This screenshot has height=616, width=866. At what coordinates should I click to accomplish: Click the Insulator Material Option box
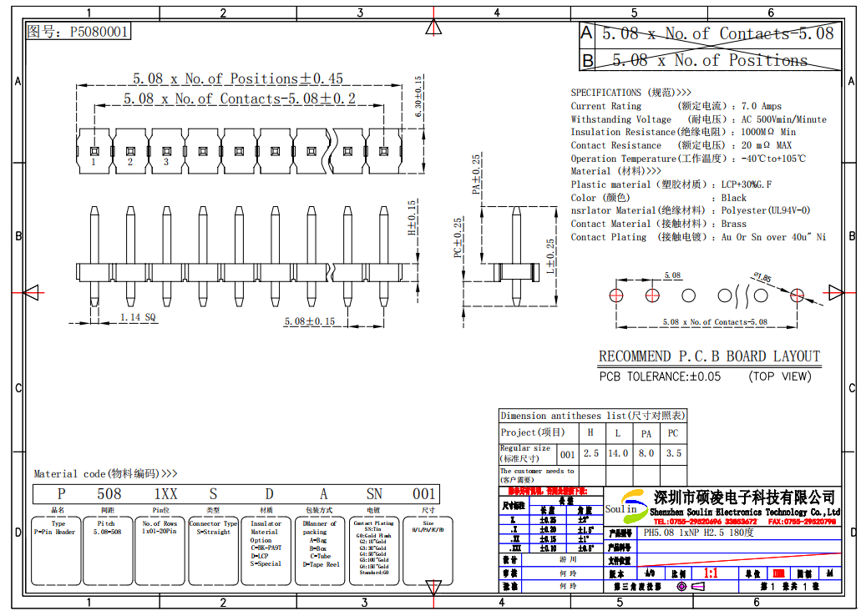tap(267, 550)
